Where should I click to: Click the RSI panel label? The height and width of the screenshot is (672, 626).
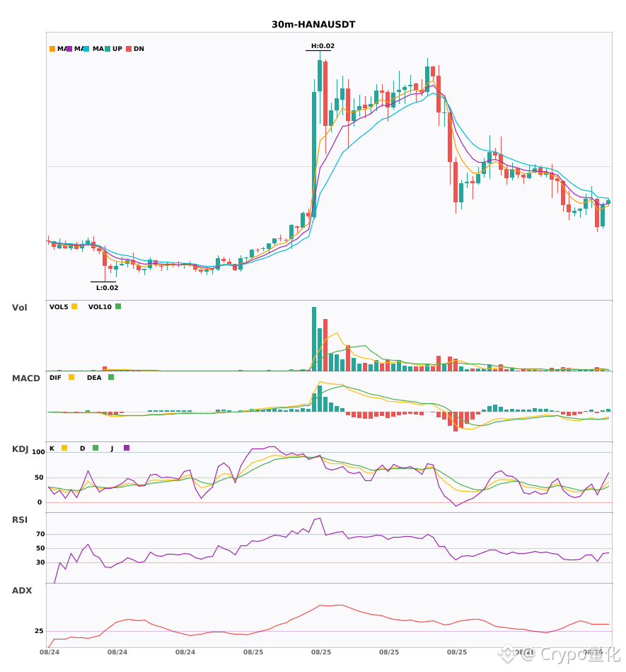coord(20,520)
